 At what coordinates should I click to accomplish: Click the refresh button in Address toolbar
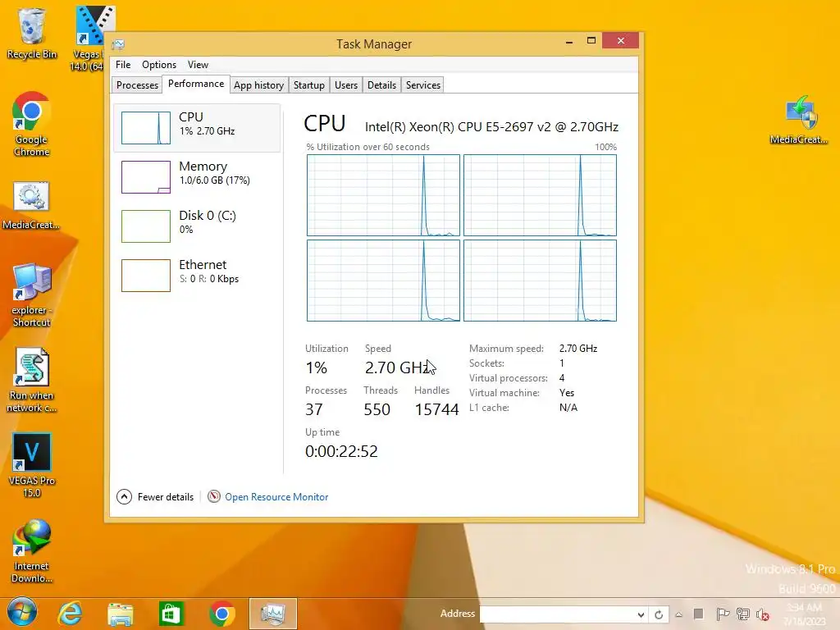click(659, 614)
